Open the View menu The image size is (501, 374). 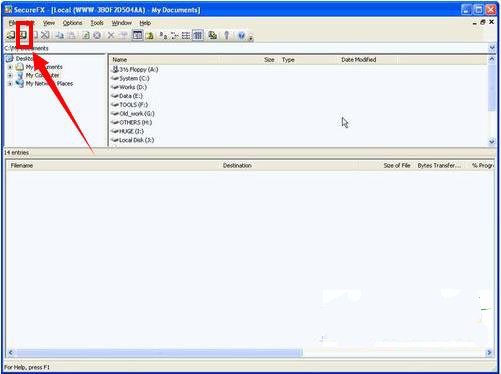point(49,23)
